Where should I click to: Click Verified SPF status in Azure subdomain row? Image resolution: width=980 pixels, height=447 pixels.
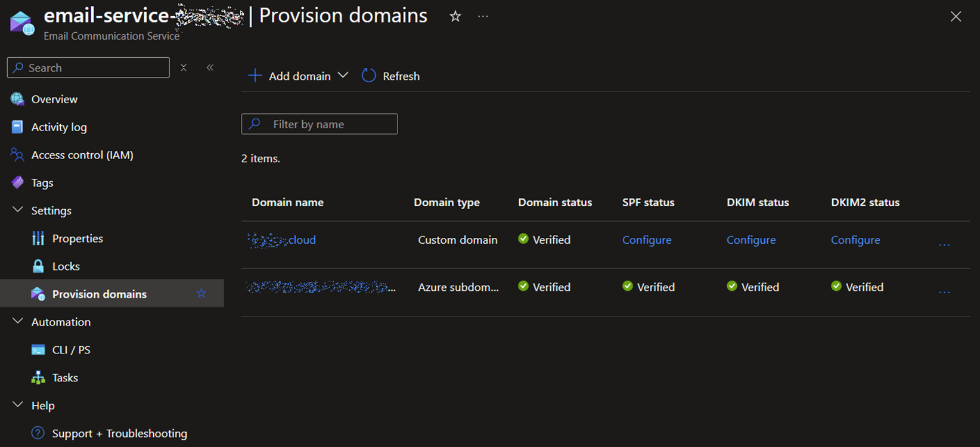[x=649, y=287]
